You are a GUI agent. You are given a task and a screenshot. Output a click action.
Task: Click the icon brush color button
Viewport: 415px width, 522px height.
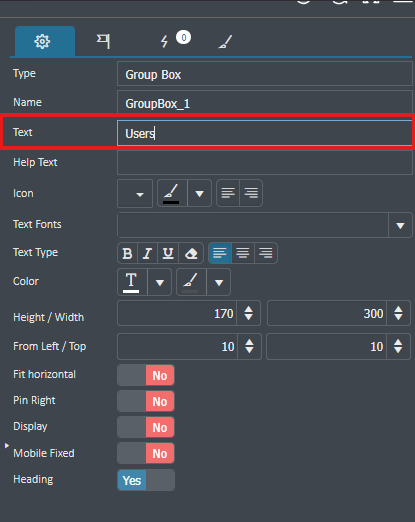172,193
